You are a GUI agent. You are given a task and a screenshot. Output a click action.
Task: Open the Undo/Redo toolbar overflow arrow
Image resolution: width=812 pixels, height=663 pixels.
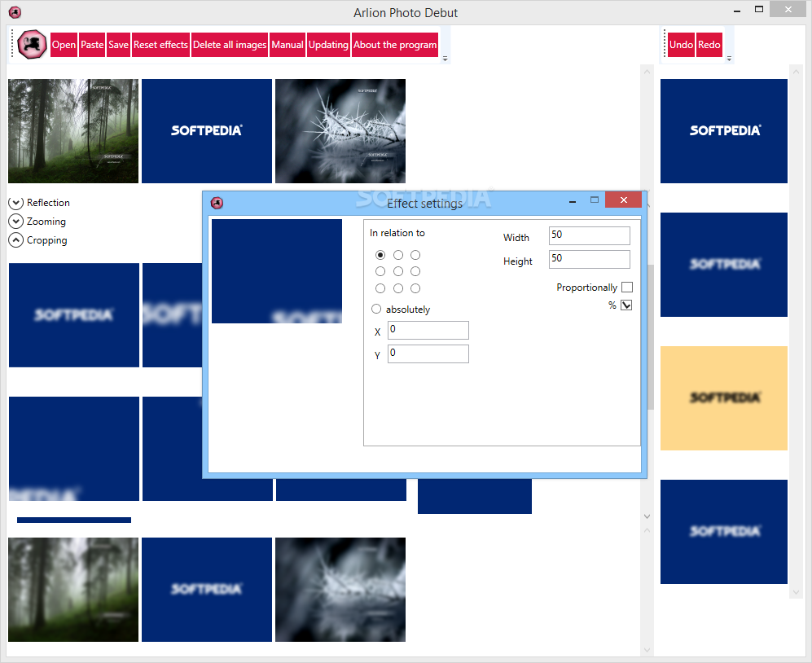729,59
